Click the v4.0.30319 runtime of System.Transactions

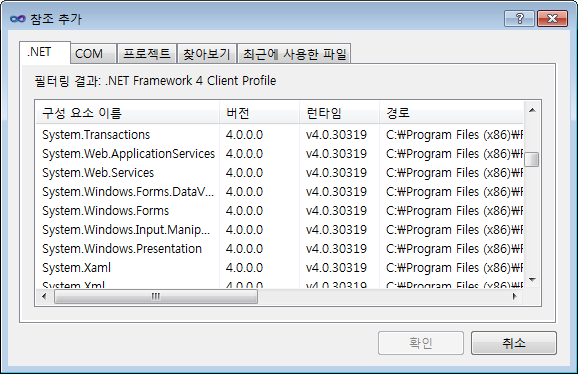pos(336,135)
